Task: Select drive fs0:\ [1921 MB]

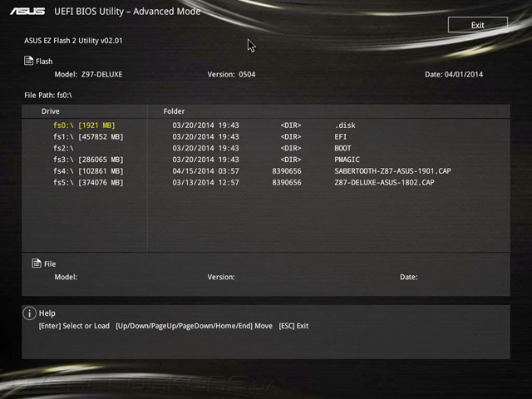Action: pyautogui.click(x=84, y=126)
